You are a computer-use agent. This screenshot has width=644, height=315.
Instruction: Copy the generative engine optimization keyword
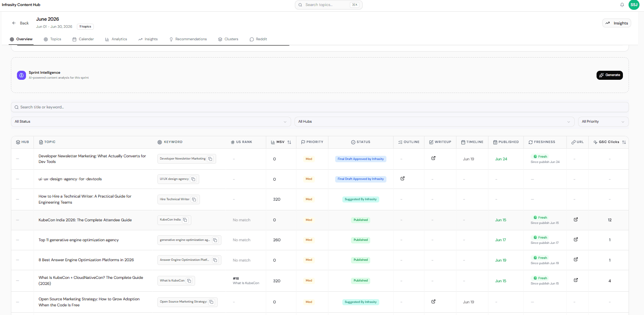[x=215, y=240]
